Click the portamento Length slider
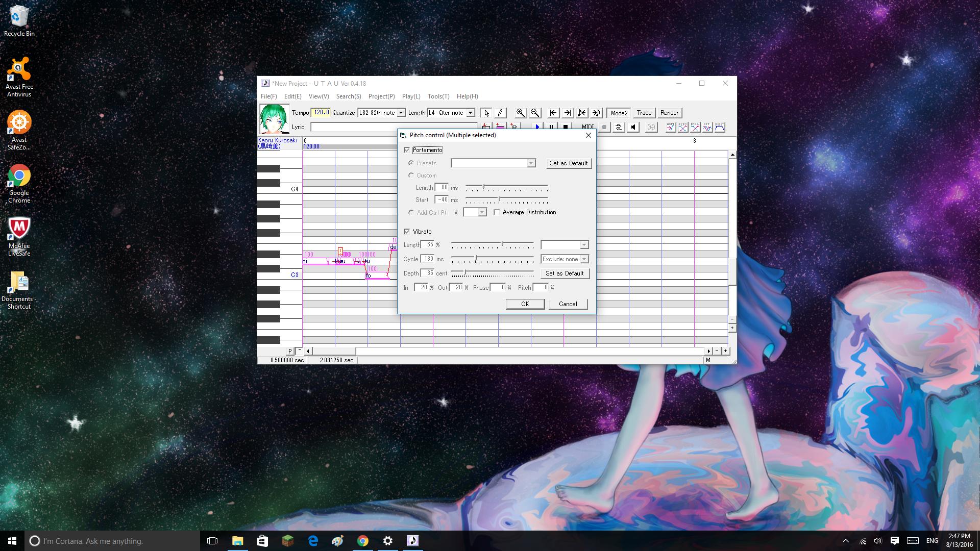Screen dimensions: 980x551 [x=506, y=188]
